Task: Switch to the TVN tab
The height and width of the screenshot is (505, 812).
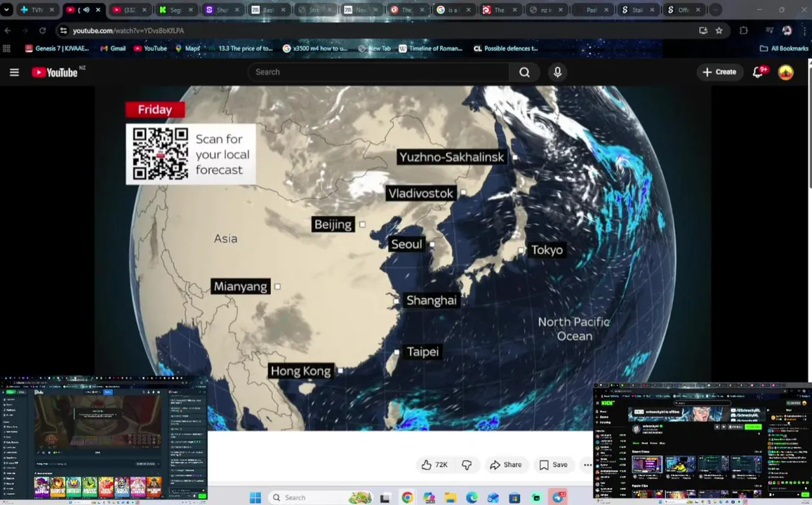Action: click(x=37, y=10)
